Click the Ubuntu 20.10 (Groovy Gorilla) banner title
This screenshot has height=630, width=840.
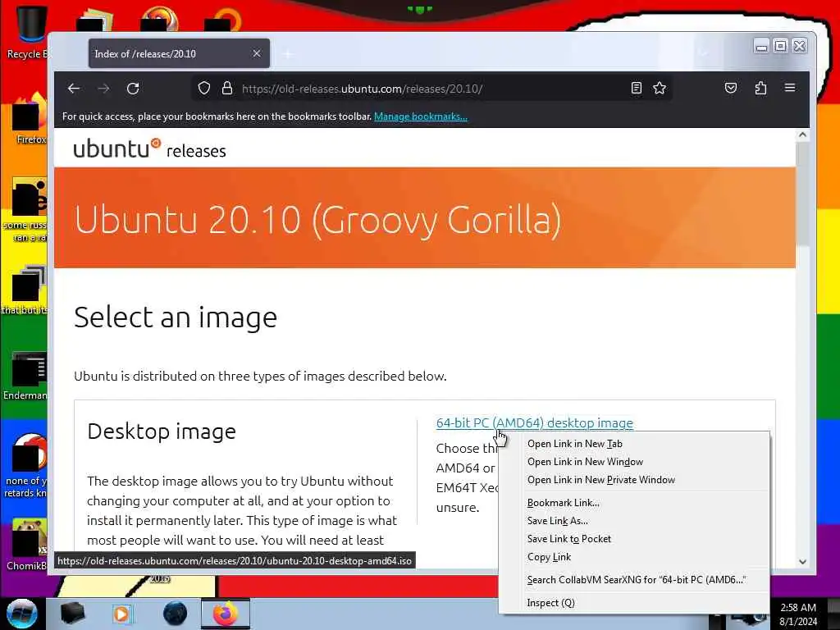317,219
